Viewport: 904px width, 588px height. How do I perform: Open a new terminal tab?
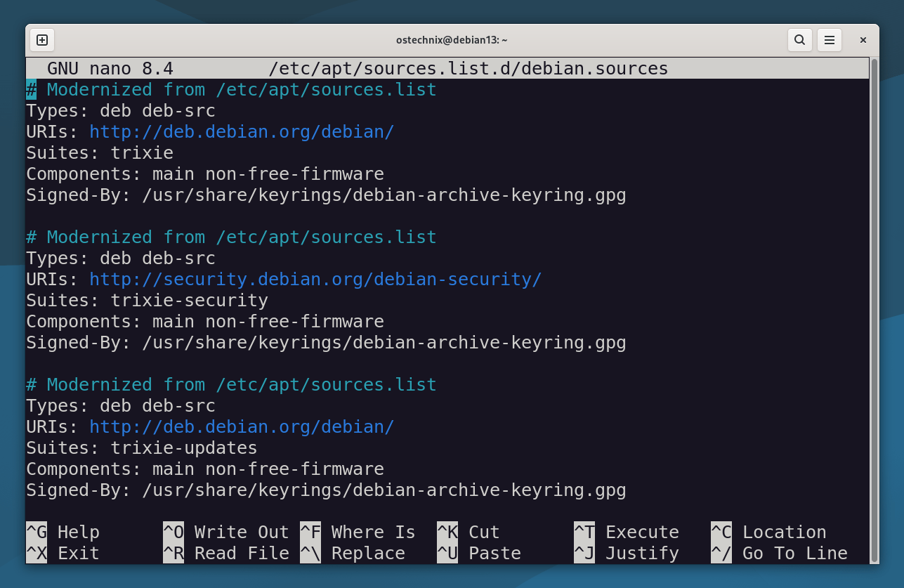(41, 39)
